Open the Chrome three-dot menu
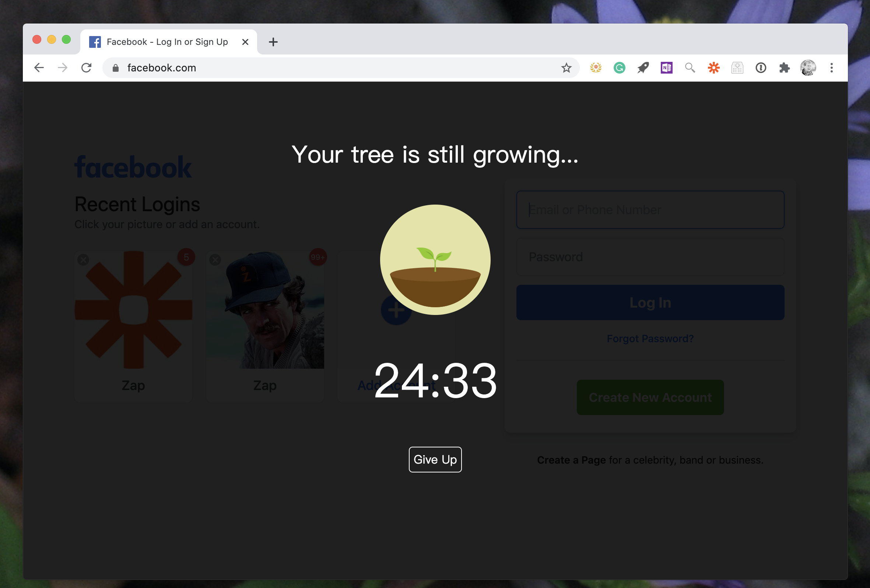Image resolution: width=870 pixels, height=588 pixels. 831,68
